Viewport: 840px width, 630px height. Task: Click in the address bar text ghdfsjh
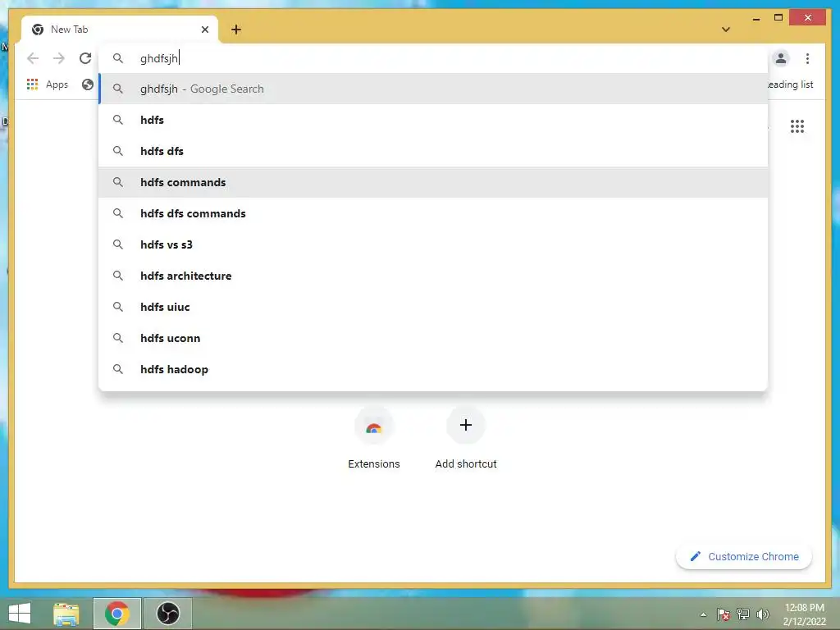pos(159,58)
